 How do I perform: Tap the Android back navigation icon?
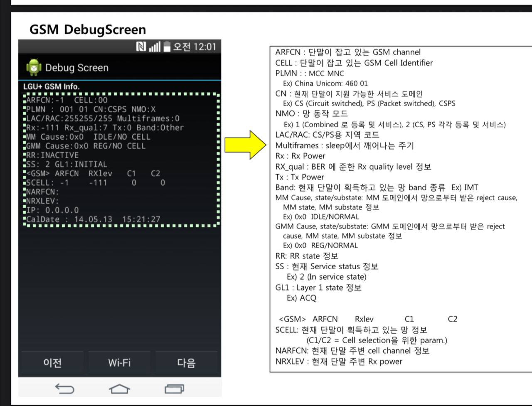pos(65,389)
